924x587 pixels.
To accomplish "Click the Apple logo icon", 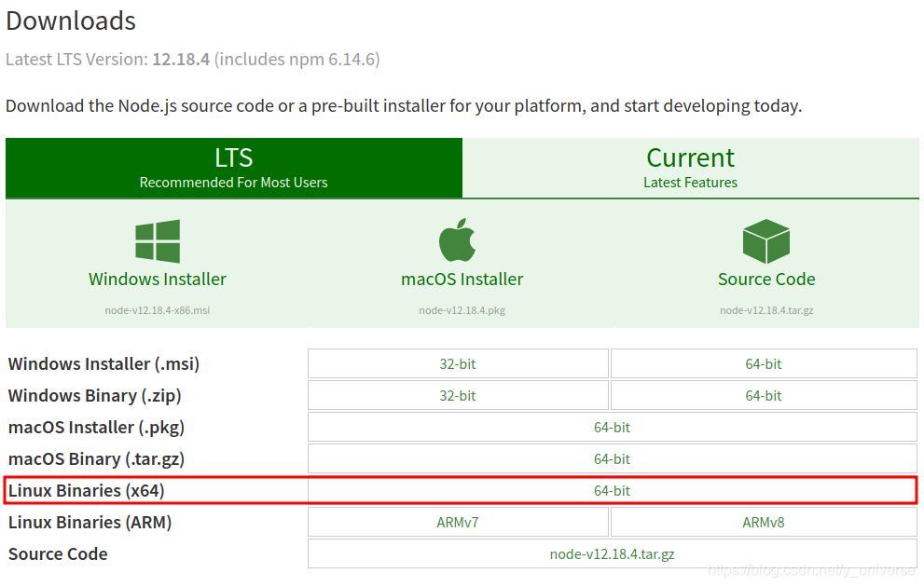I will click(457, 239).
